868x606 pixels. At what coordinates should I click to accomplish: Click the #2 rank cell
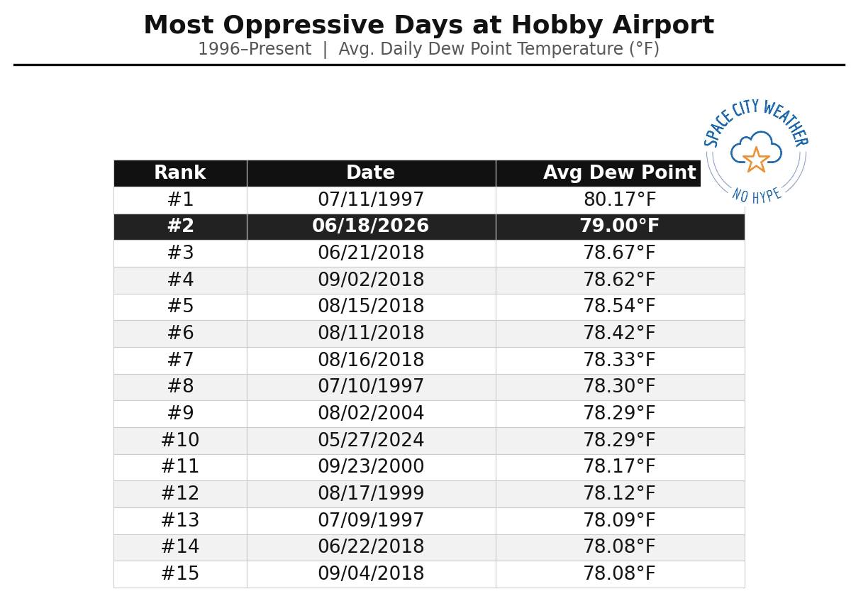(180, 226)
